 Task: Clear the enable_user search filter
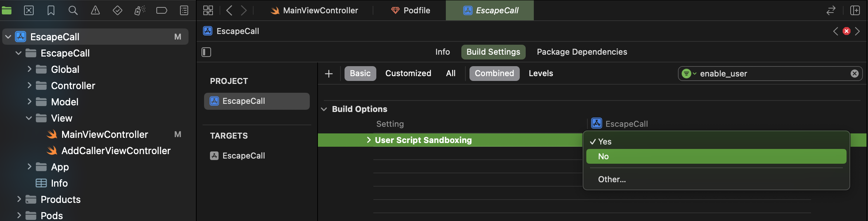854,74
